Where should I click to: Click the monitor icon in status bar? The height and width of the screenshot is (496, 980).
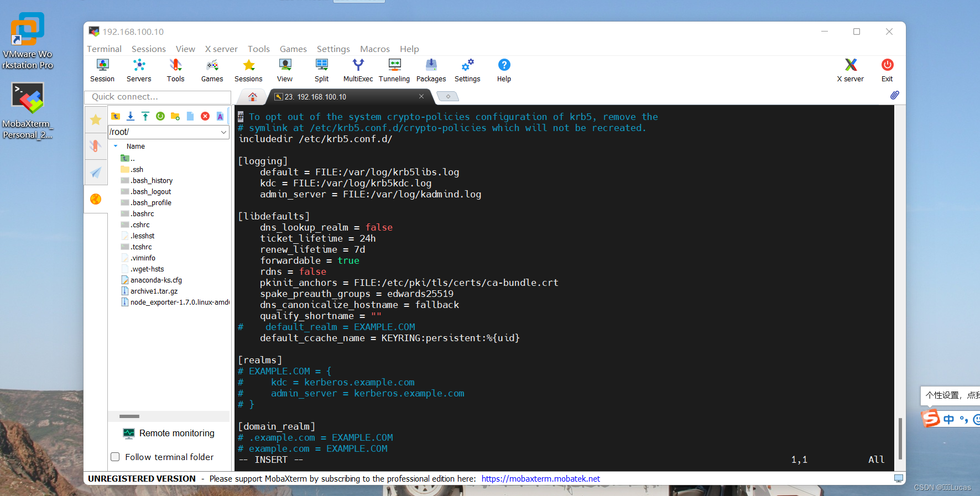(x=899, y=478)
